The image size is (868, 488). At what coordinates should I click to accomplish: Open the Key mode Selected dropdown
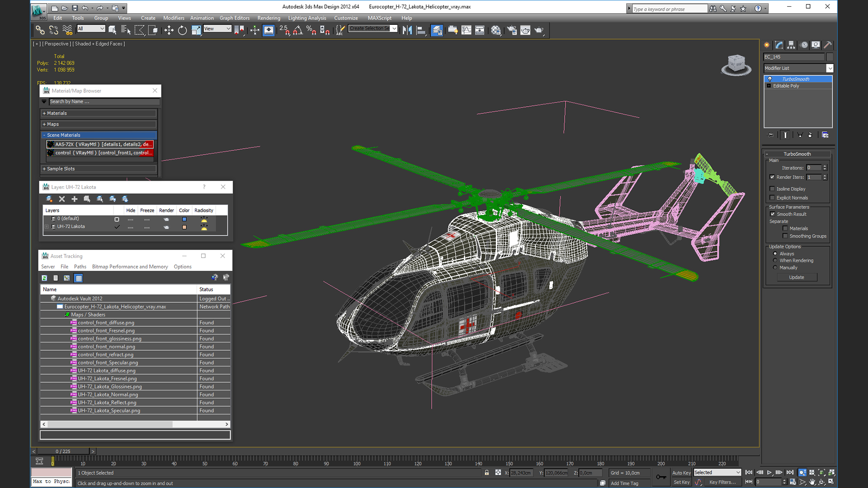(717, 472)
